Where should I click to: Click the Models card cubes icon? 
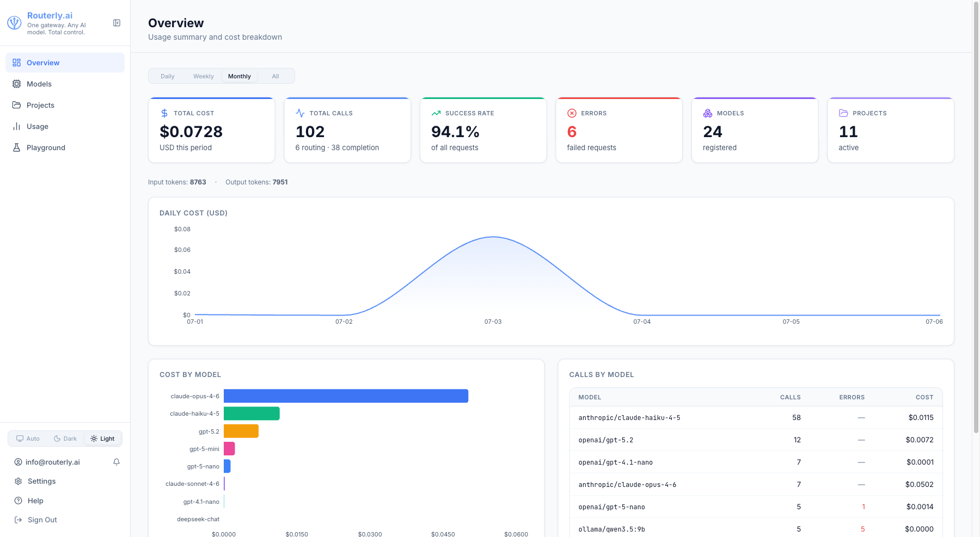click(708, 113)
